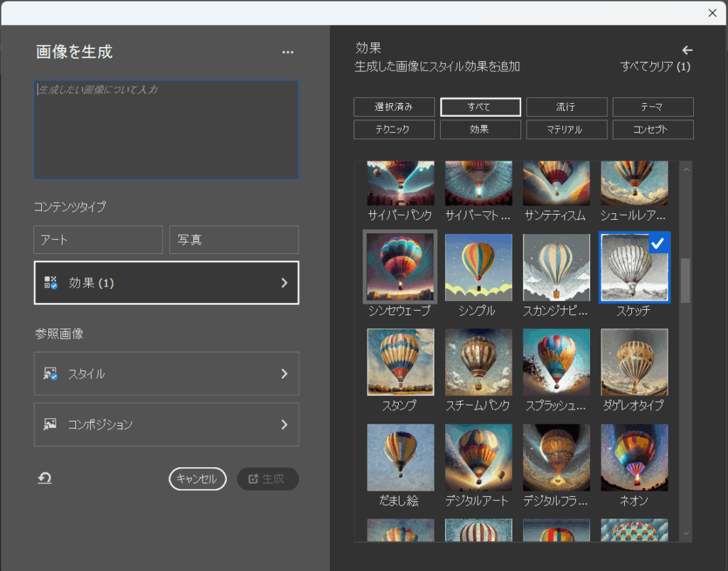Open the テクニック filter tab

(394, 130)
